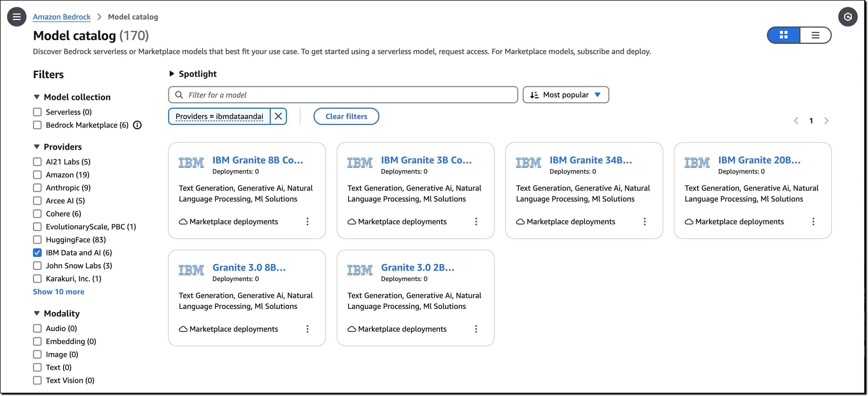Switch to grid card view
Viewport: 868px width, 396px height.
[783, 35]
